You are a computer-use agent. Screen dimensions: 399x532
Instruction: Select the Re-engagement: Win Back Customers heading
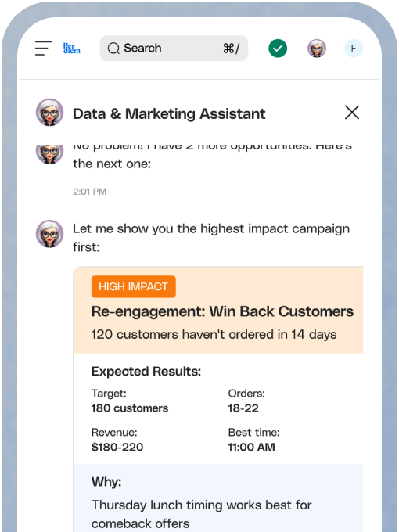click(222, 311)
